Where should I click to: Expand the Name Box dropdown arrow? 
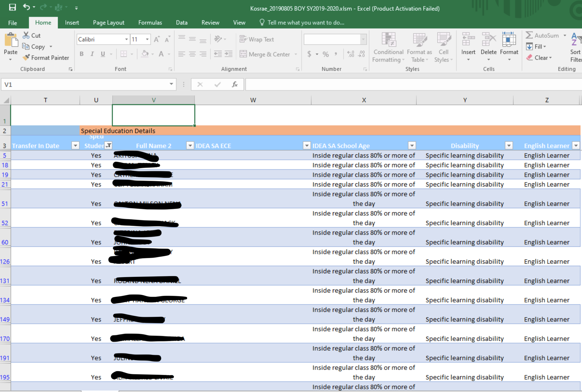coord(171,84)
